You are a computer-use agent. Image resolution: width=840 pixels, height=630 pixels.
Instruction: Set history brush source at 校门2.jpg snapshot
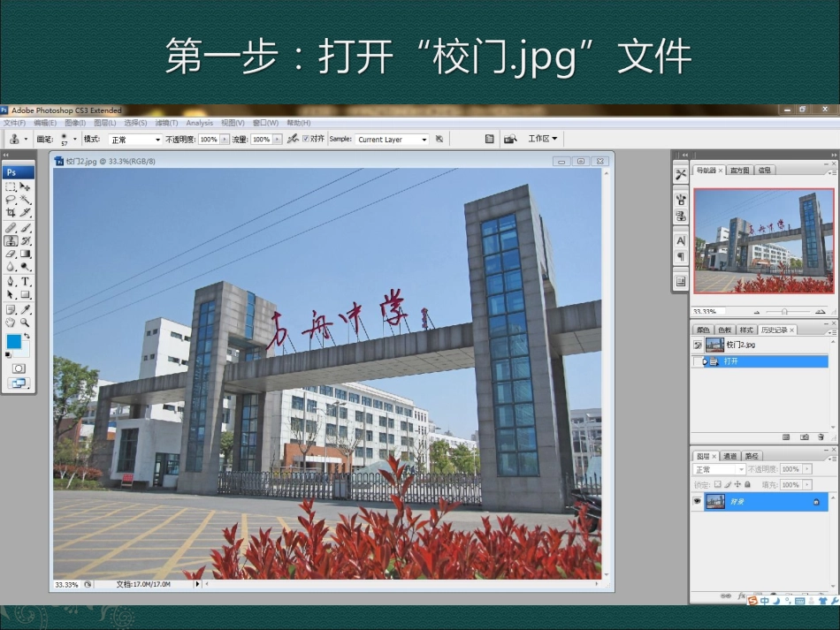tap(698, 345)
